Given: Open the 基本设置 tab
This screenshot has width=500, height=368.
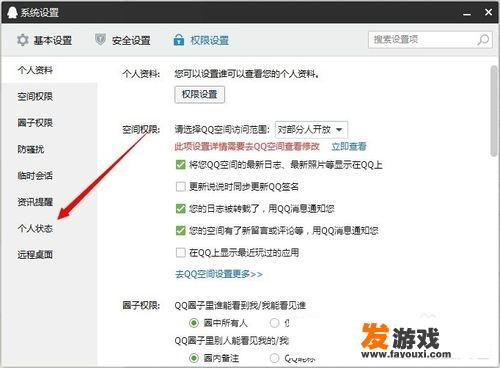Looking at the screenshot, I should point(45,40).
